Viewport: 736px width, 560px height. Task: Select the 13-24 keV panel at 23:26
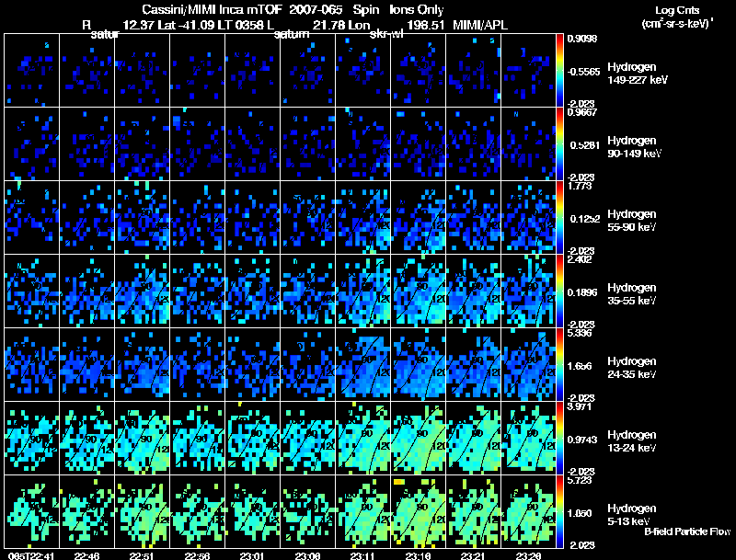[x=528, y=439]
